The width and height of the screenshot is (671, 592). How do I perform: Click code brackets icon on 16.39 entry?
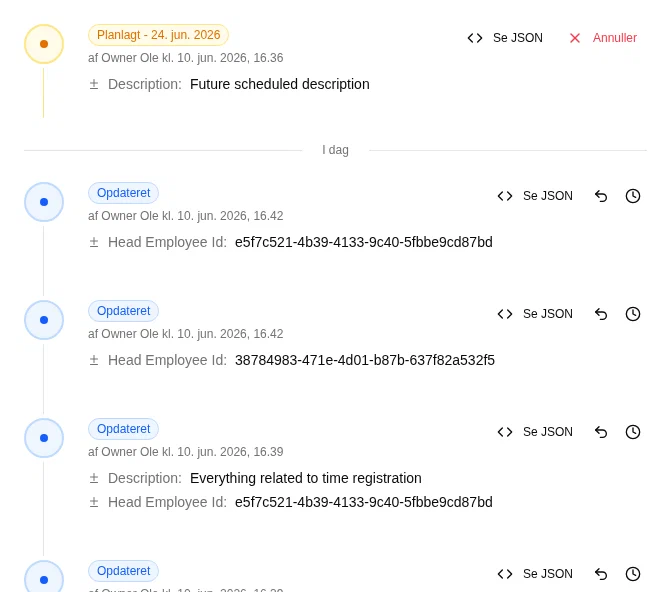pos(505,432)
